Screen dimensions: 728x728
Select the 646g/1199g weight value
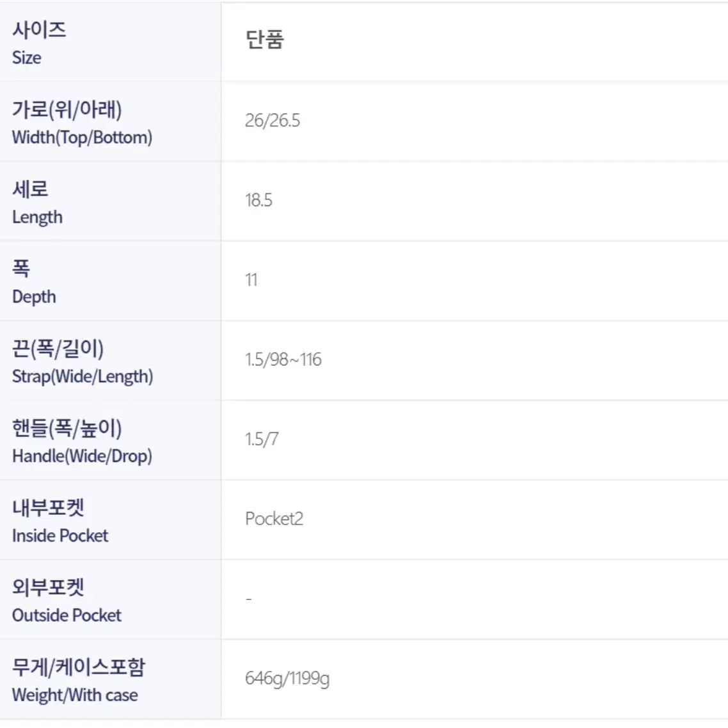287,679
